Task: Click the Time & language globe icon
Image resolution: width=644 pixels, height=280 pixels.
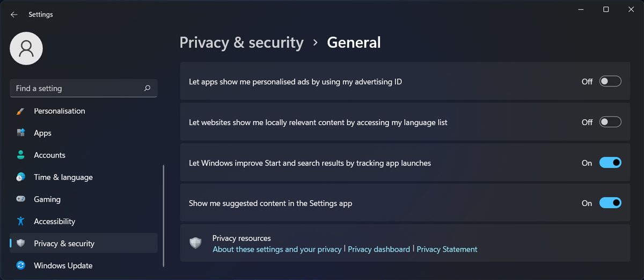Action: (21, 177)
